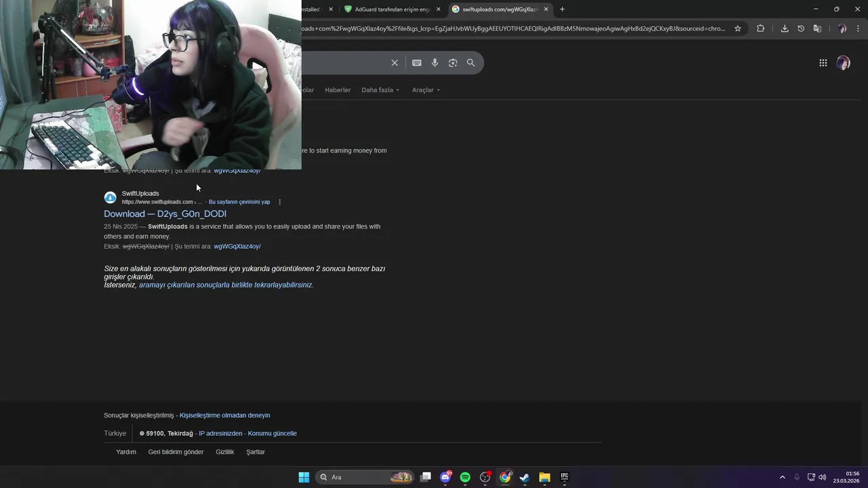Open the Windows Start menu
868x488 pixels.
pyautogui.click(x=304, y=477)
